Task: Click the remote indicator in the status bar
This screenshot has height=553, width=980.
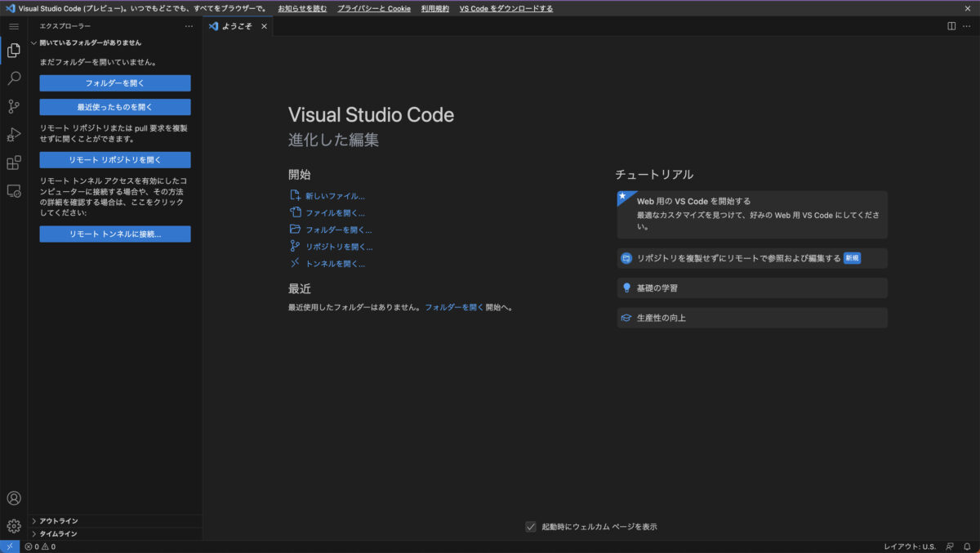Action: pos(9,546)
